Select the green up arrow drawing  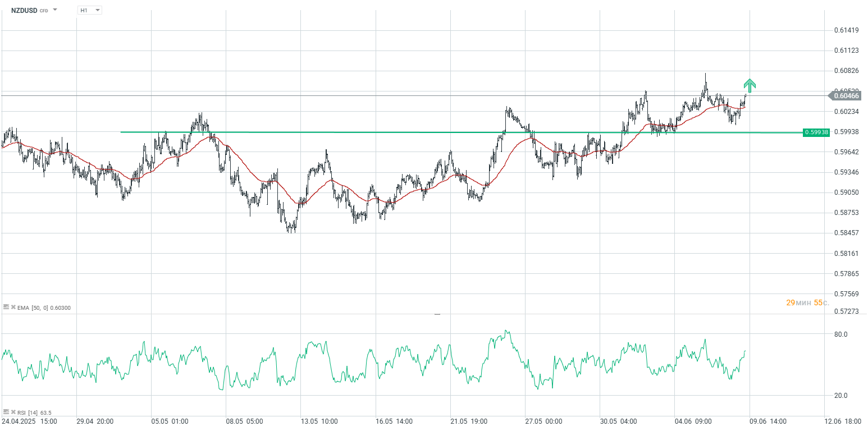click(750, 85)
